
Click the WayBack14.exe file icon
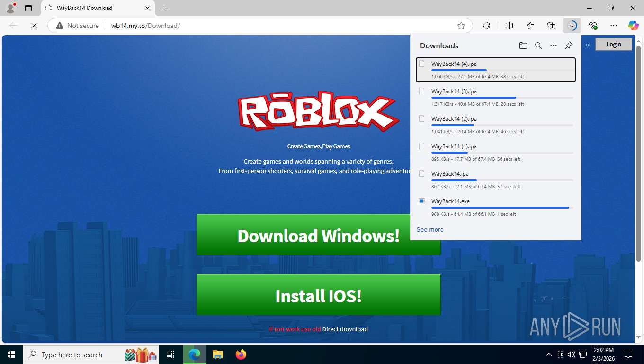(422, 201)
